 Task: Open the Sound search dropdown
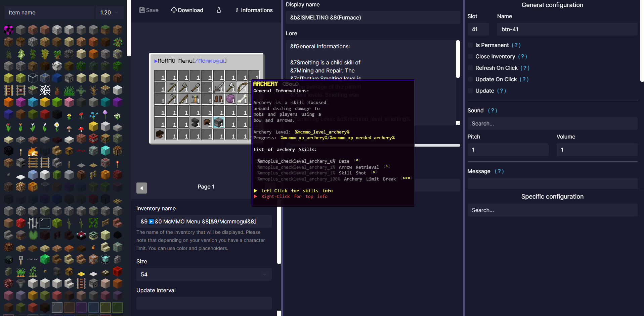click(x=552, y=123)
